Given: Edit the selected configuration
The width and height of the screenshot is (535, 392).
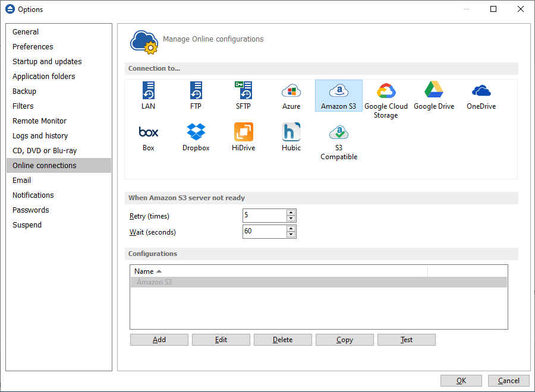Looking at the screenshot, I should [x=221, y=340].
